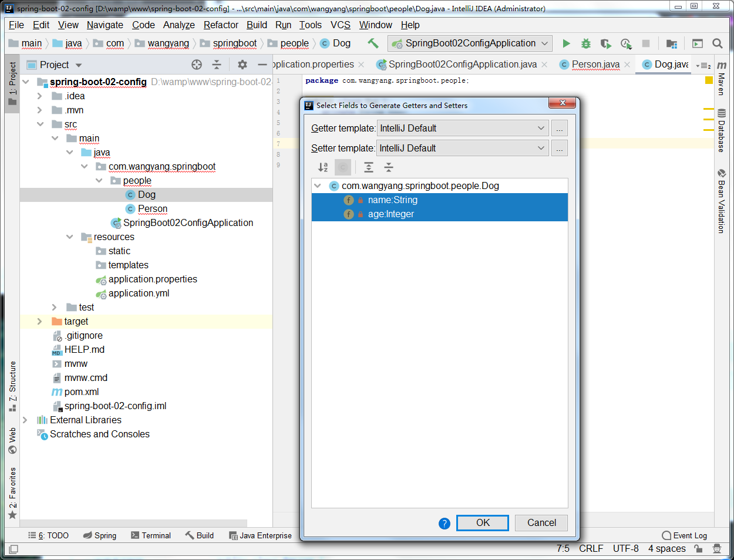
Task: Open Getter template dropdown
Action: [463, 129]
